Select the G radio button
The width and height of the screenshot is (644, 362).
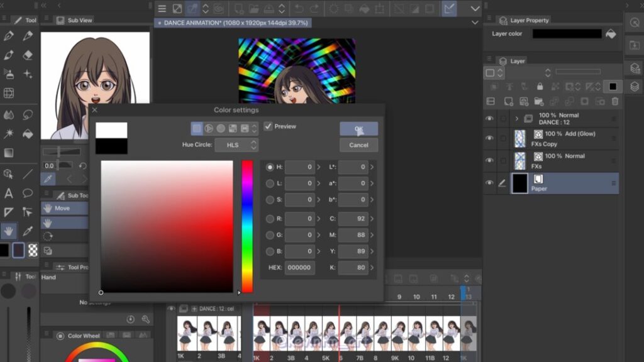[x=270, y=235]
